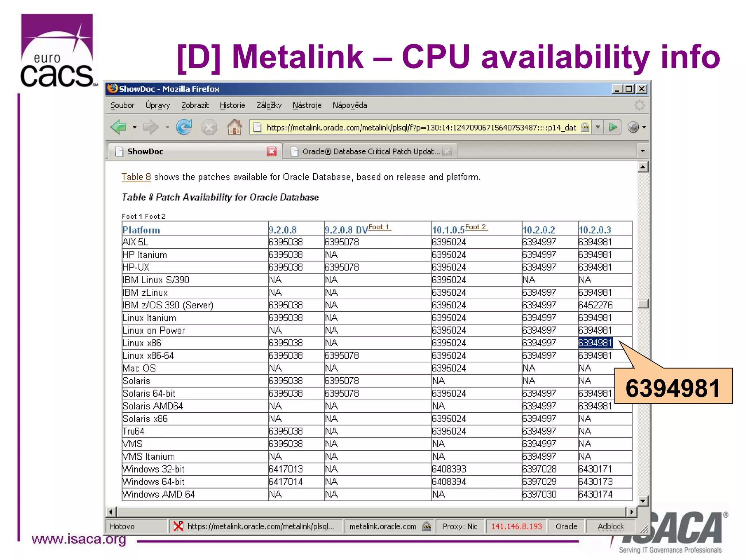The width and height of the screenshot is (747, 560).
Task: Click the highlighted 6394981 cell for Linux x86
Action: (595, 343)
